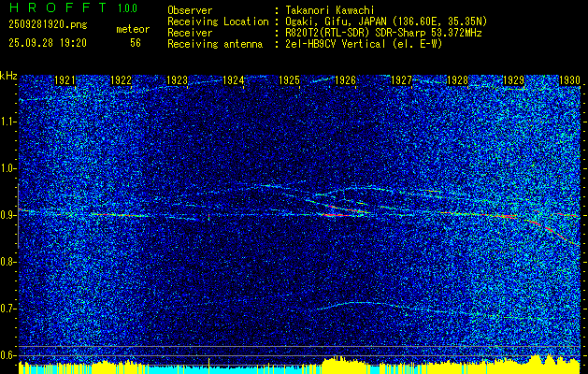This screenshot has width=588, height=374.
Task: Select the filename 2509281920.png
Action: click(48, 25)
